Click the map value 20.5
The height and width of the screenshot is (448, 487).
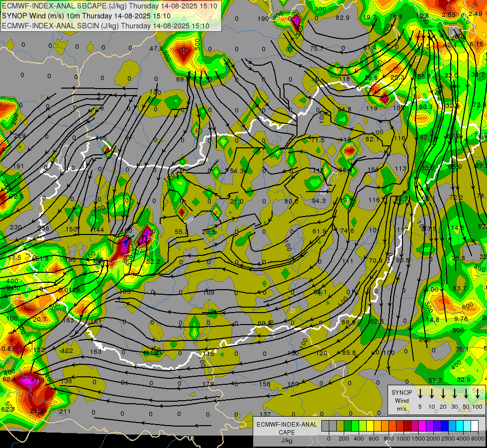tap(209, 231)
